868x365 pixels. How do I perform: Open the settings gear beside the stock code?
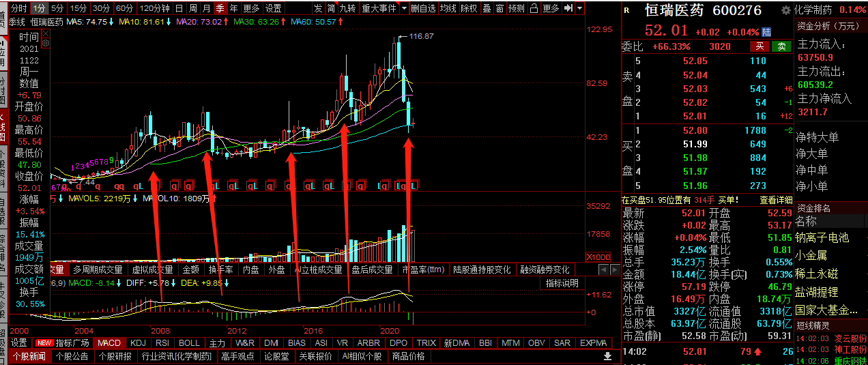click(x=786, y=10)
